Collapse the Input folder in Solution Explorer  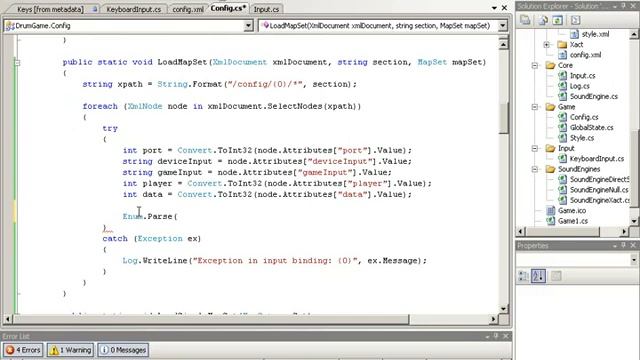[x=535, y=149]
